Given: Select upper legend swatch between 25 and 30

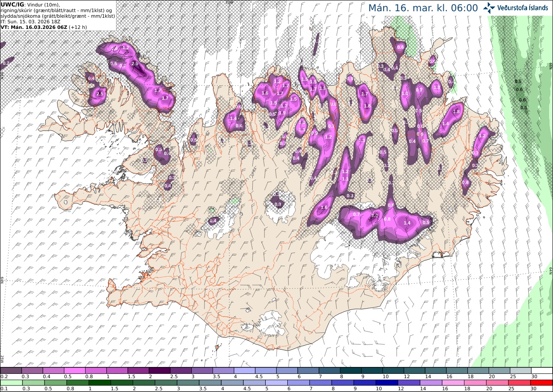Looking at the screenshot, I should pos(521,370).
